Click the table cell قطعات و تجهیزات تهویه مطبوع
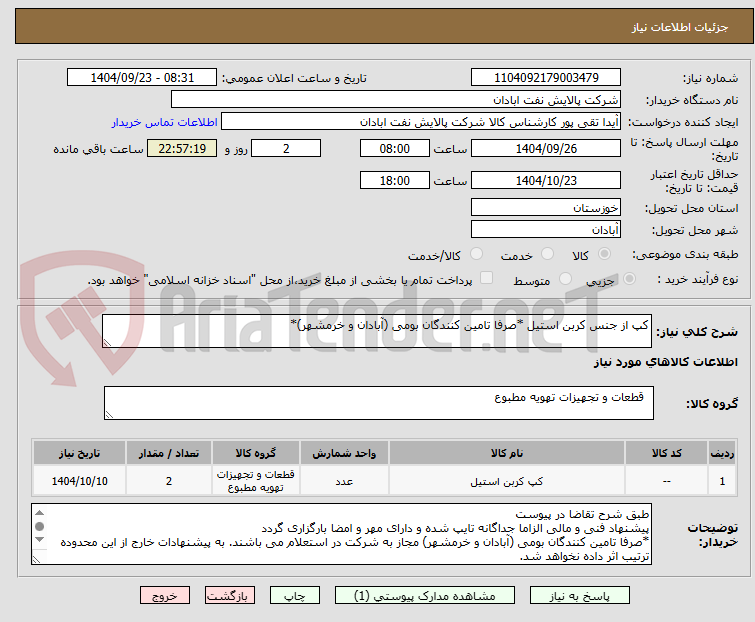The width and height of the screenshot is (755, 622). [x=256, y=481]
